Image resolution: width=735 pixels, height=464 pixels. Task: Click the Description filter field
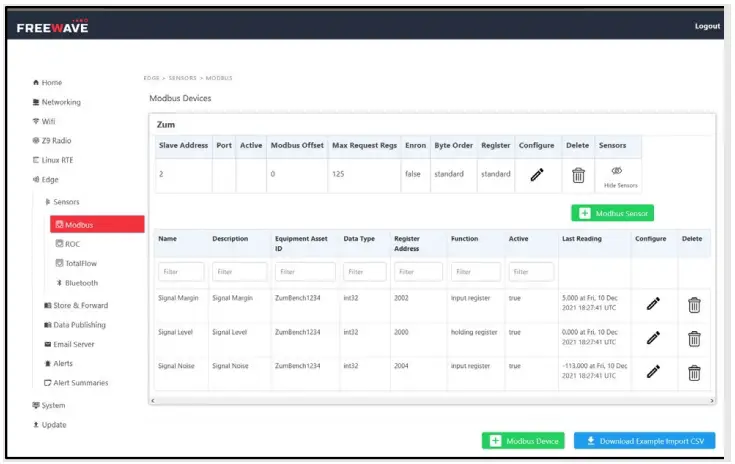[240, 272]
